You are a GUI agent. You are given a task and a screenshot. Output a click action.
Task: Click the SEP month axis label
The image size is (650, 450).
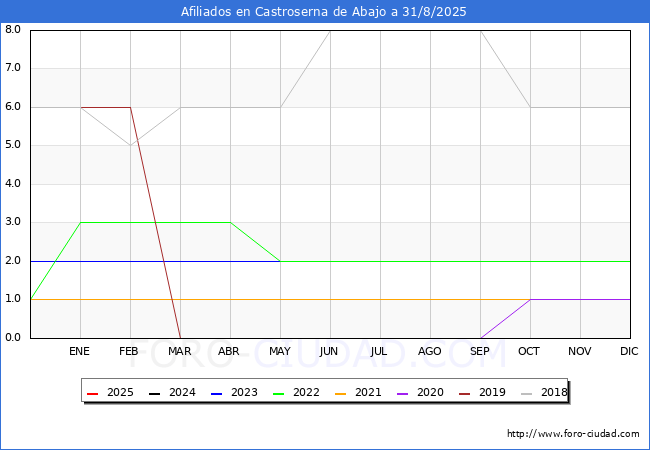click(480, 351)
